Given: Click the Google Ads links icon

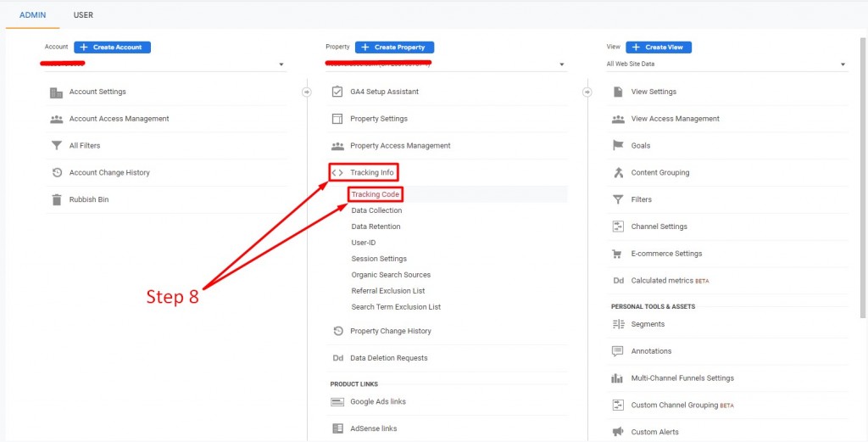Looking at the screenshot, I should point(337,402).
